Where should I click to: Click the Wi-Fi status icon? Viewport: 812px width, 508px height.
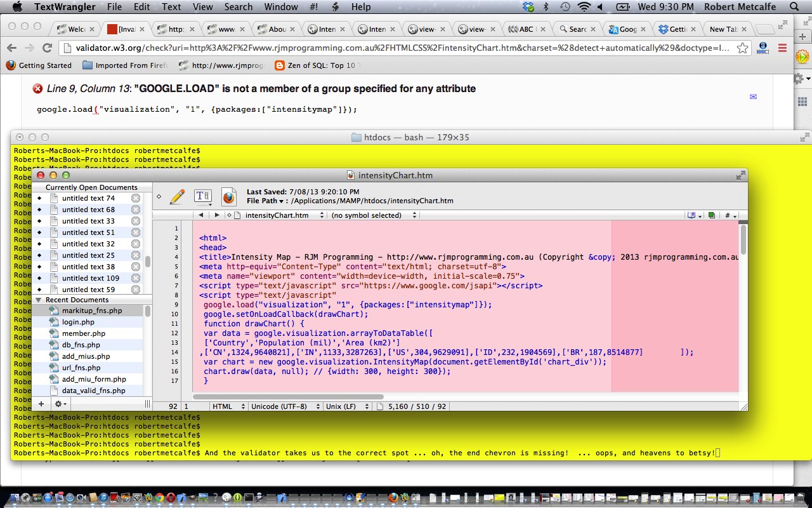coord(584,7)
